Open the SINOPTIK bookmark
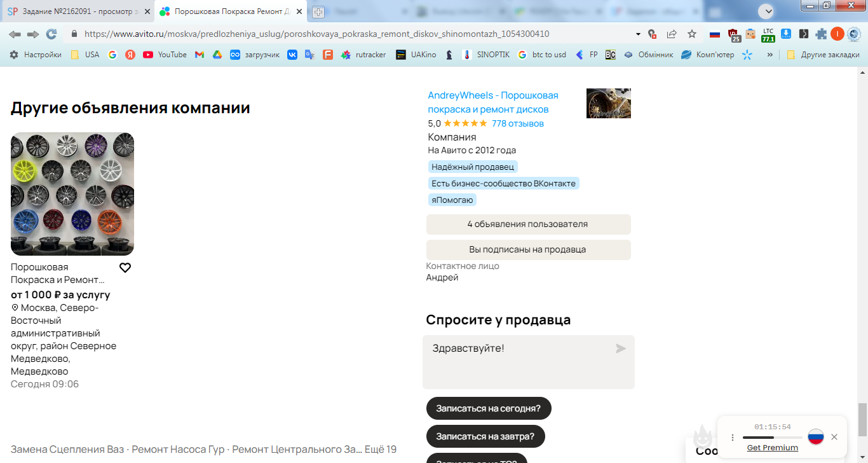The image size is (868, 463). point(486,55)
